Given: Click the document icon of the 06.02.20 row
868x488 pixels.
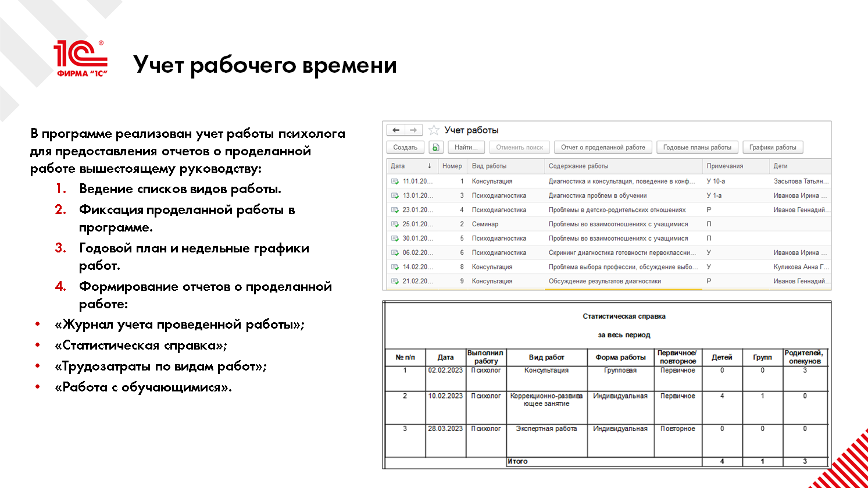Looking at the screenshot, I should 395,252.
